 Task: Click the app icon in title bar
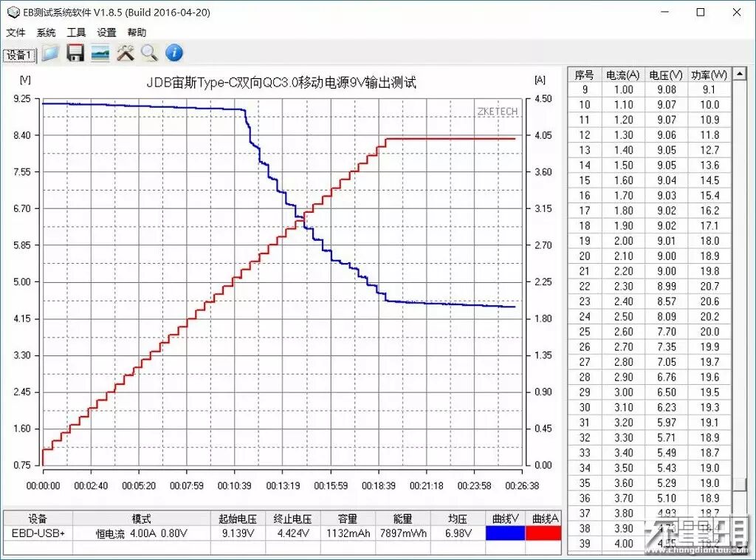tap(13, 12)
